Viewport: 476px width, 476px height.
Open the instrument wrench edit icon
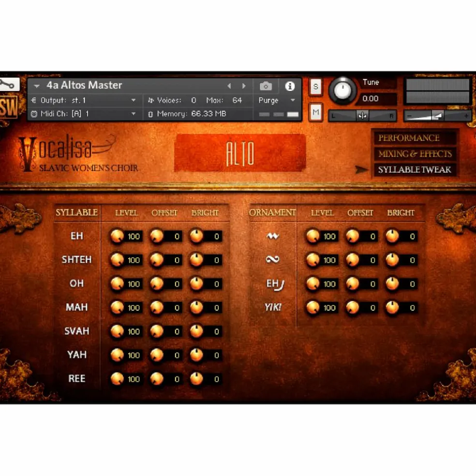point(9,84)
